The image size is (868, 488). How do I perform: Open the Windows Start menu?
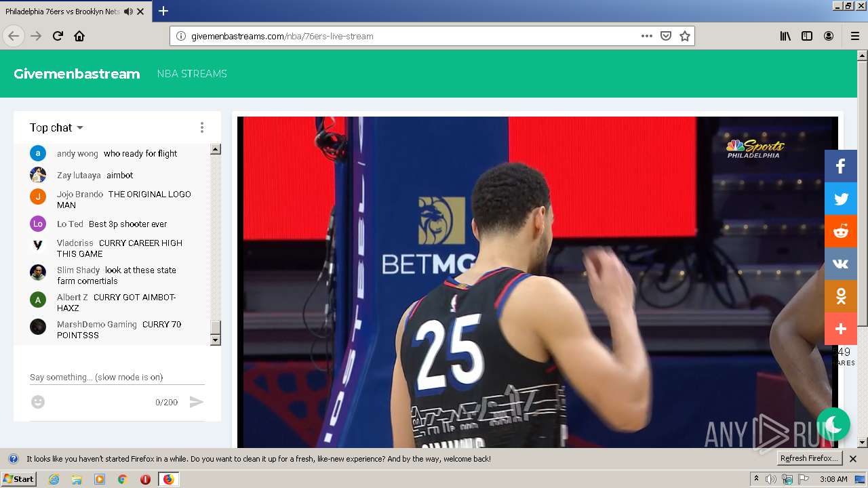tap(18, 479)
